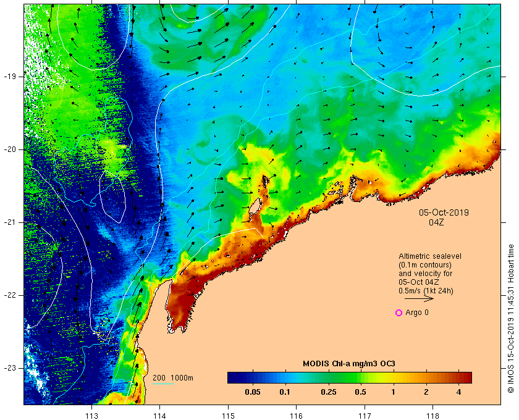Click the '05-Oct 04Z' legend text

click(419, 282)
